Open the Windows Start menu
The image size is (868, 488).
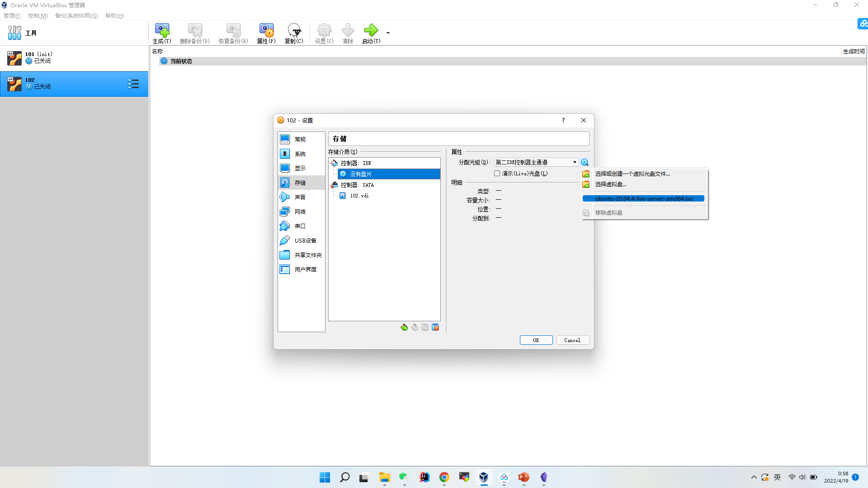(x=325, y=477)
